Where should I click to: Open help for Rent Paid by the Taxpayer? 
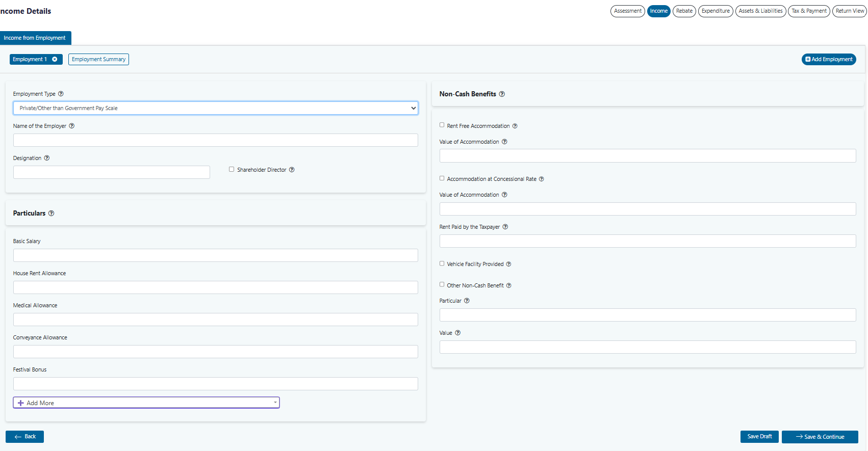tap(505, 227)
